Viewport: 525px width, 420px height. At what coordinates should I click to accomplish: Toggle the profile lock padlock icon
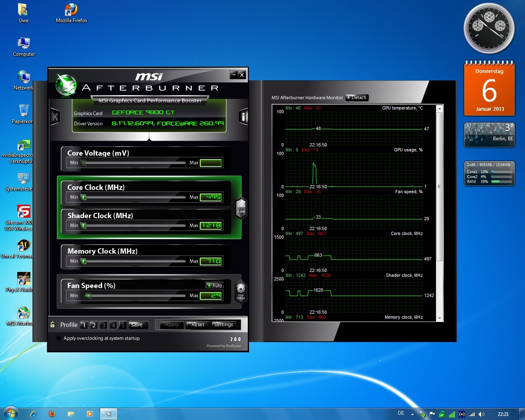[52, 325]
